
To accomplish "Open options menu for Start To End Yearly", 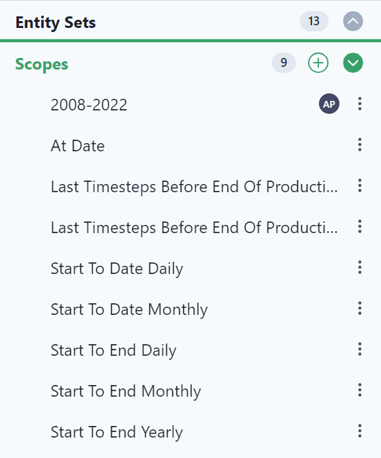I will coord(360,431).
